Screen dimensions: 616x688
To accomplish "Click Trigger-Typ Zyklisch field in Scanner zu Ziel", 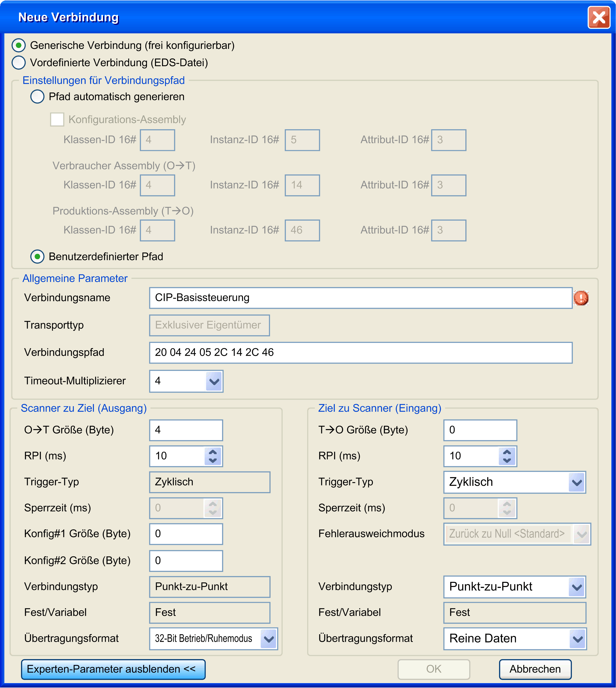I will click(210, 482).
